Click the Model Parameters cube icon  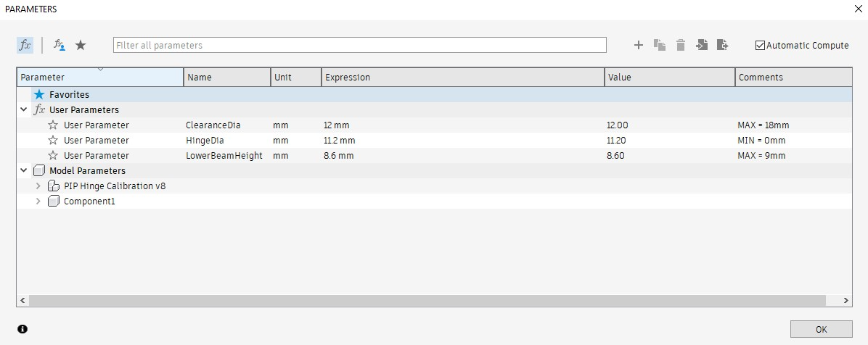[x=38, y=171]
